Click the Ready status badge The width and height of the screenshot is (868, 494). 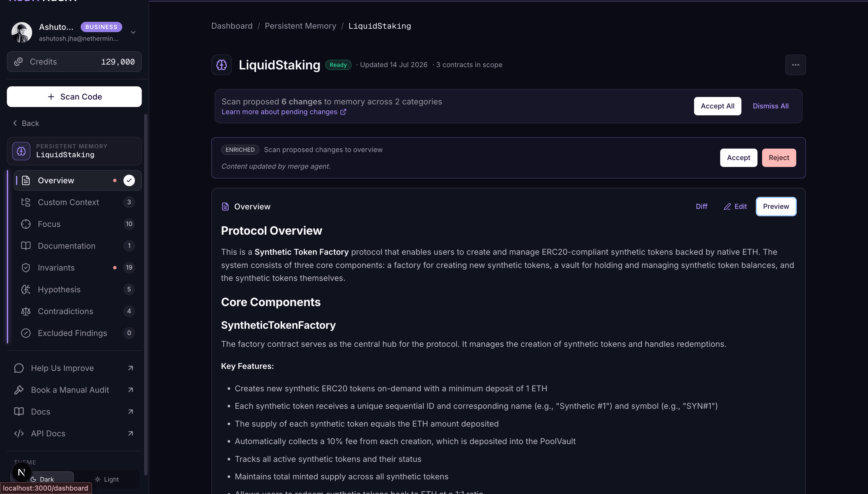click(338, 65)
